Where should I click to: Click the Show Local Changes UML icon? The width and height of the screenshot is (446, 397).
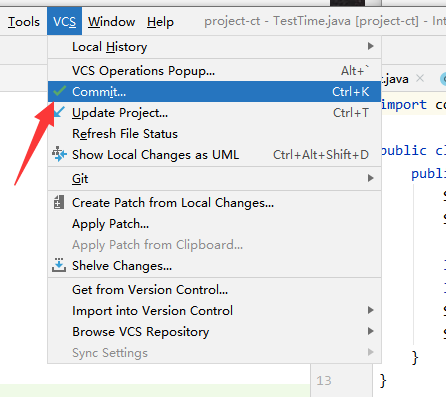[59, 154]
